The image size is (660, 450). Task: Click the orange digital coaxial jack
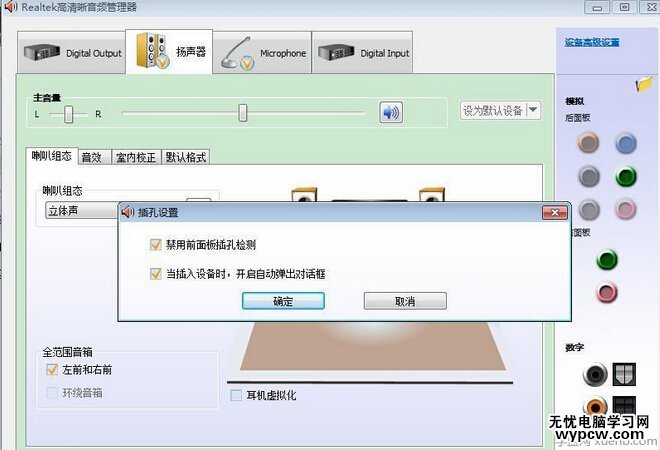tap(595, 406)
